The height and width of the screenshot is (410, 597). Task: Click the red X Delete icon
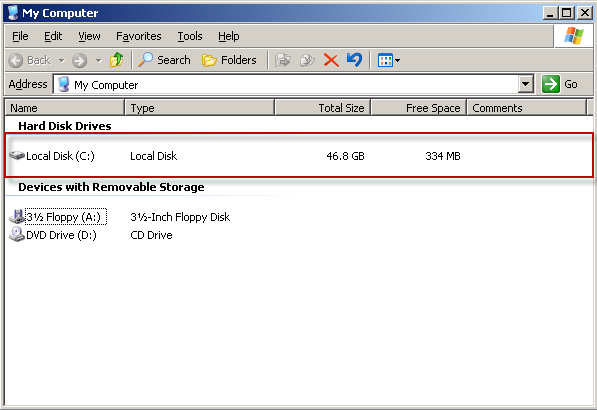331,60
